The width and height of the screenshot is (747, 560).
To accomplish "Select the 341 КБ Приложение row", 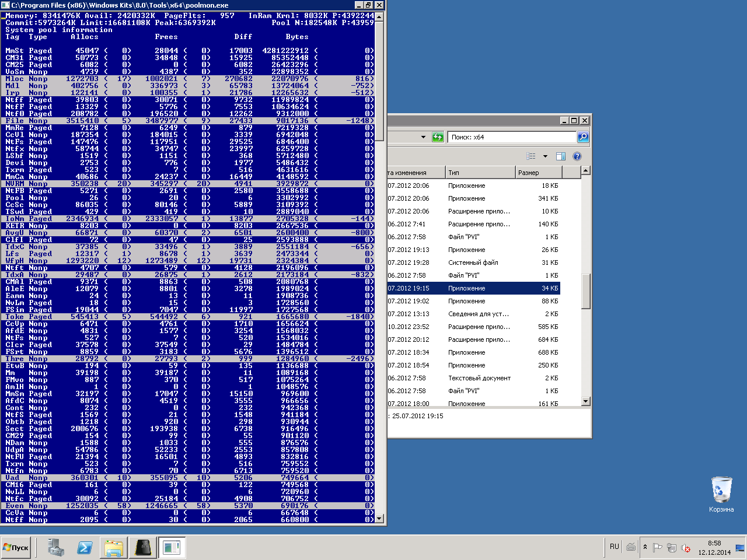I will pos(474,198).
